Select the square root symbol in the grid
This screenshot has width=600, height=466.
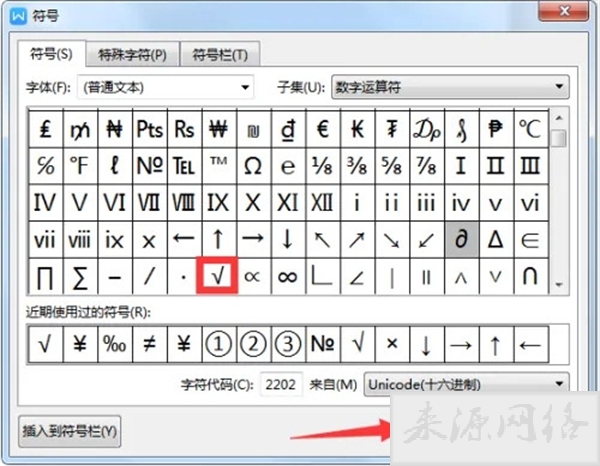[x=217, y=275]
